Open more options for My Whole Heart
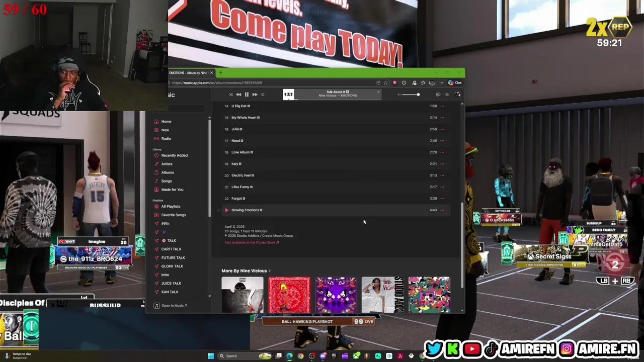Screen dimensions: 644x362 click(x=442, y=118)
